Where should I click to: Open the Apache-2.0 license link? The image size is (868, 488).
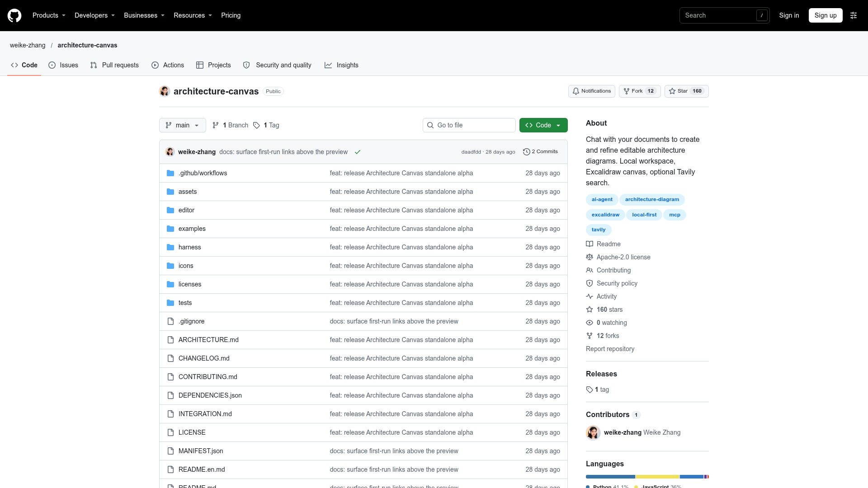(x=618, y=257)
